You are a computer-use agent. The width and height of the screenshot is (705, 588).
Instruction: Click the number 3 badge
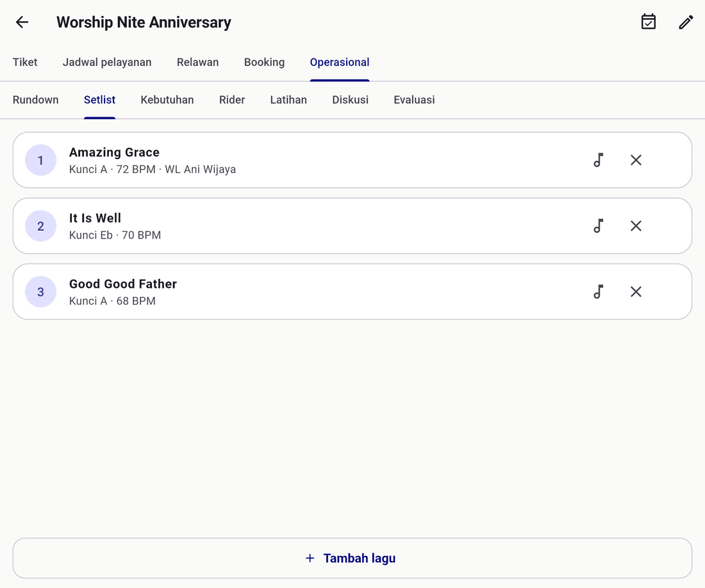point(40,292)
